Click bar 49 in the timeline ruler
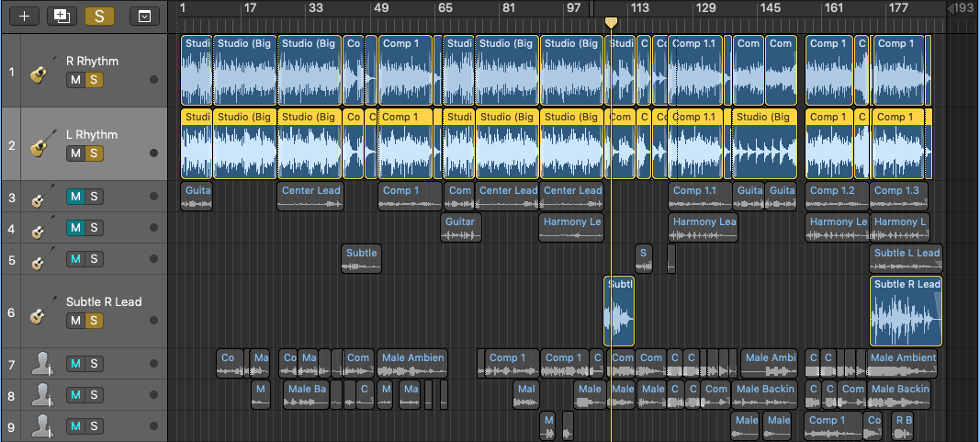 coord(381,8)
